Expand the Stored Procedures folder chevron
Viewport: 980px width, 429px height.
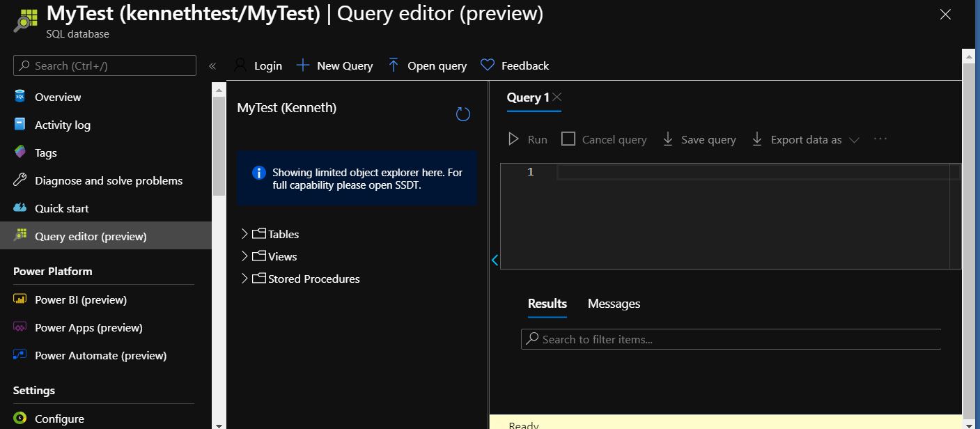tap(244, 279)
